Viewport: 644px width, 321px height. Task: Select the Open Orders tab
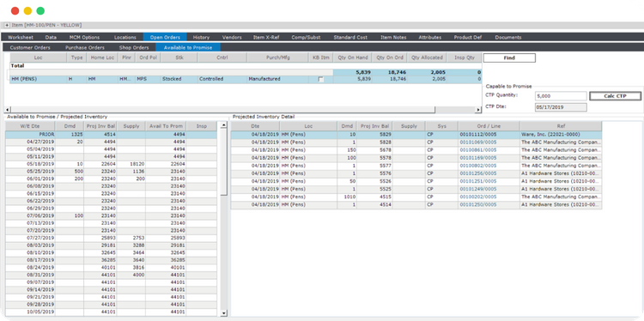[165, 37]
